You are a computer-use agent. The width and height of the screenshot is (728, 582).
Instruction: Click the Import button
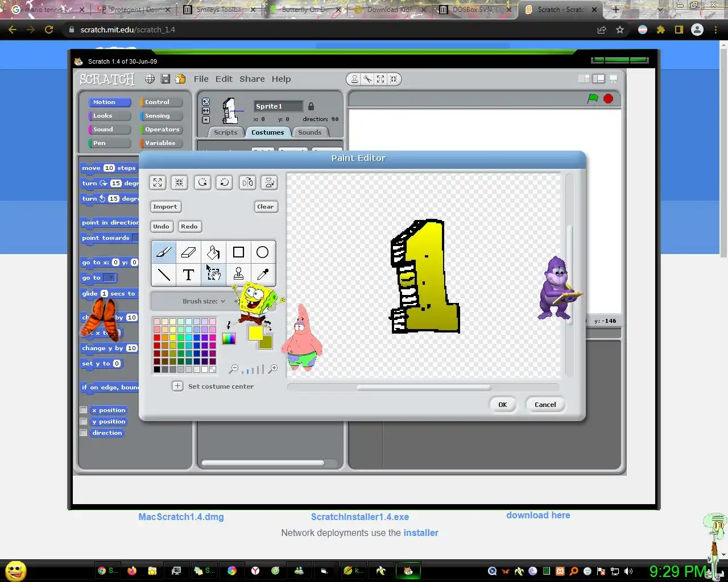(x=166, y=207)
